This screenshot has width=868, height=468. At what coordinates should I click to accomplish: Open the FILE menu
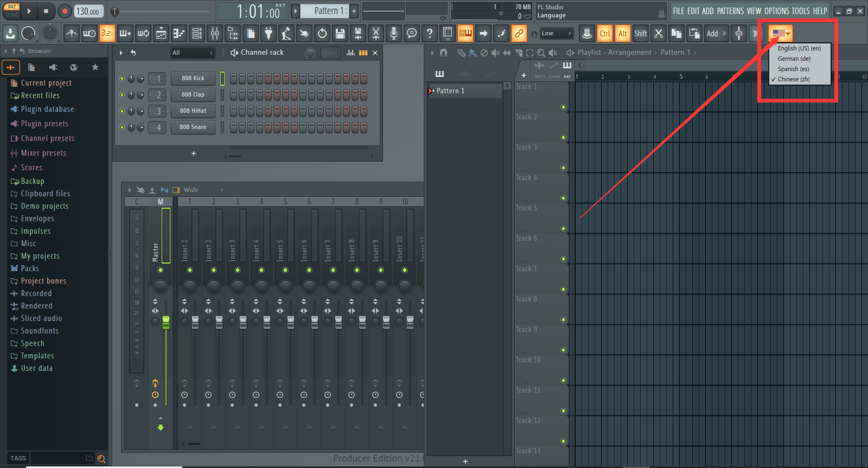(x=679, y=11)
